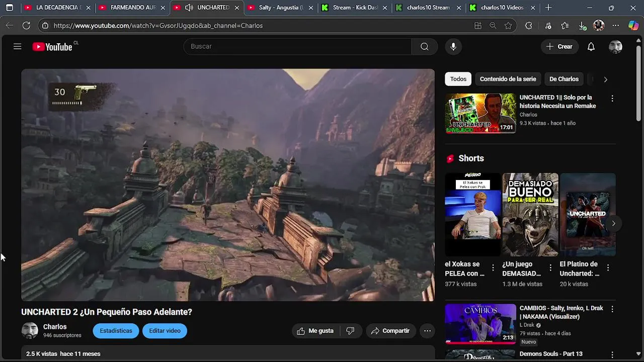644x362 pixels.
Task: Select the Contenido de la serie chip
Action: [x=508, y=79]
